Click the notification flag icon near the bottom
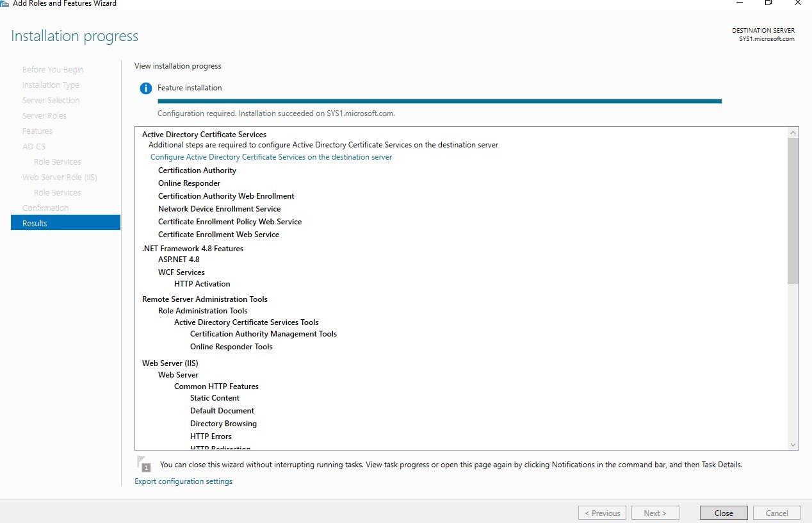 pos(144,464)
